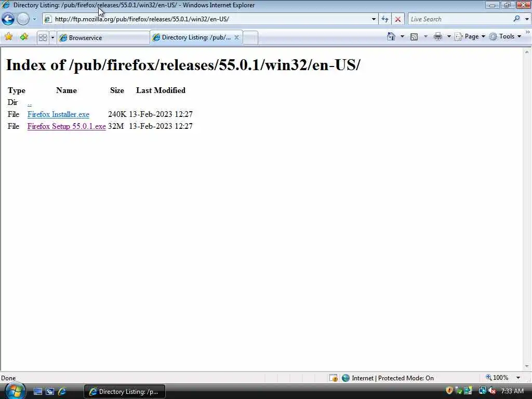The width and height of the screenshot is (532, 399).
Task: Open the Page menu
Action: coord(470,36)
